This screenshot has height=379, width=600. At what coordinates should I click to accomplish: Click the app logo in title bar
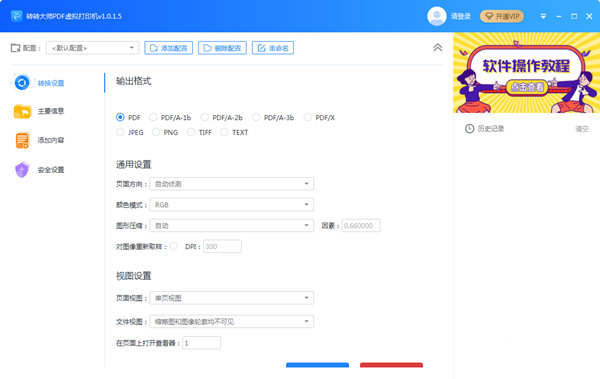tap(16, 16)
